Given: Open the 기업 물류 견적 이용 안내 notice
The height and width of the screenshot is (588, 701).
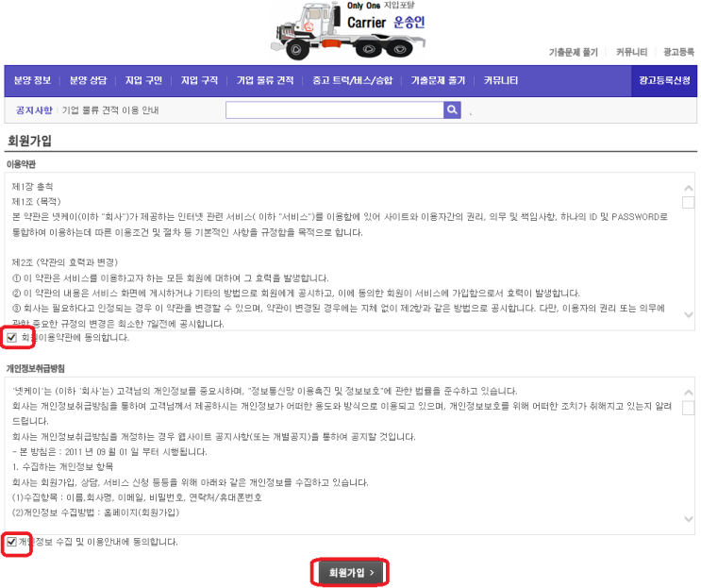Looking at the screenshot, I should [x=110, y=110].
